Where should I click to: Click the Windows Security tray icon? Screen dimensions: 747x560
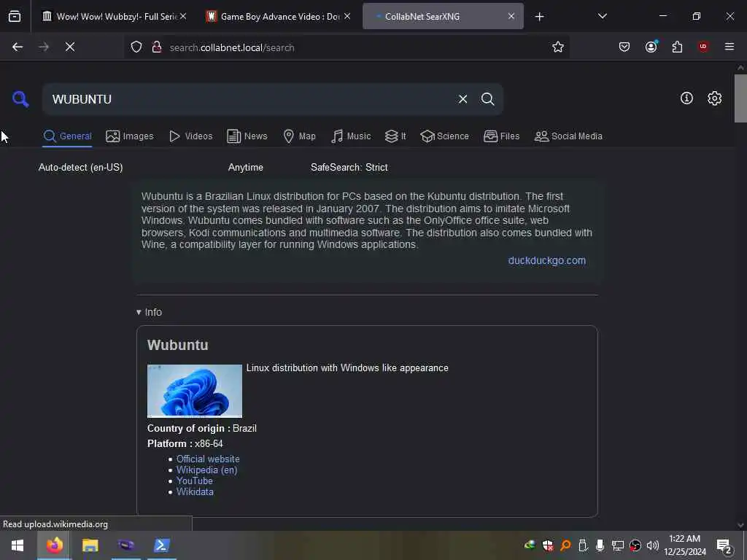coord(547,545)
